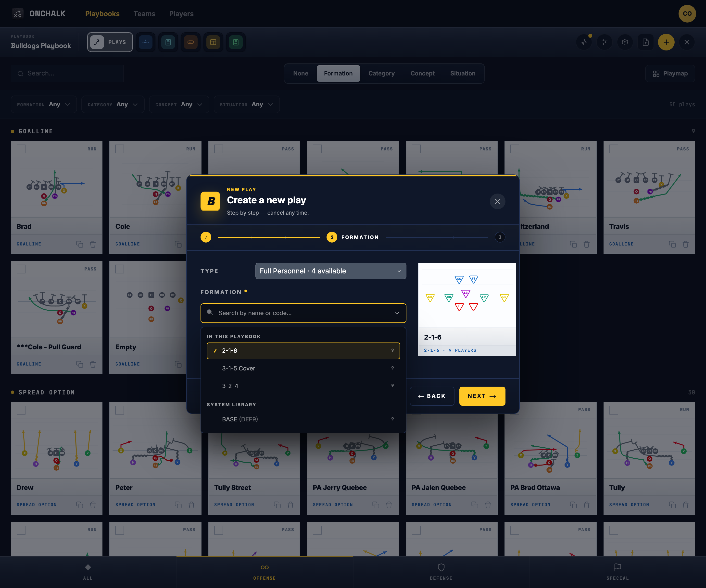Switch to the Special bottom tab
The image size is (706, 588).
click(618, 572)
